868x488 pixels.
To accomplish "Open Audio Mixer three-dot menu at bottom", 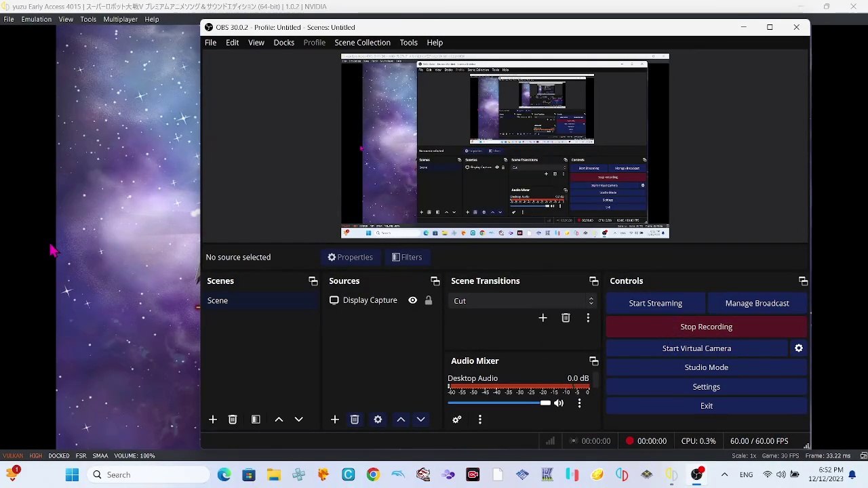I will pyautogui.click(x=480, y=420).
